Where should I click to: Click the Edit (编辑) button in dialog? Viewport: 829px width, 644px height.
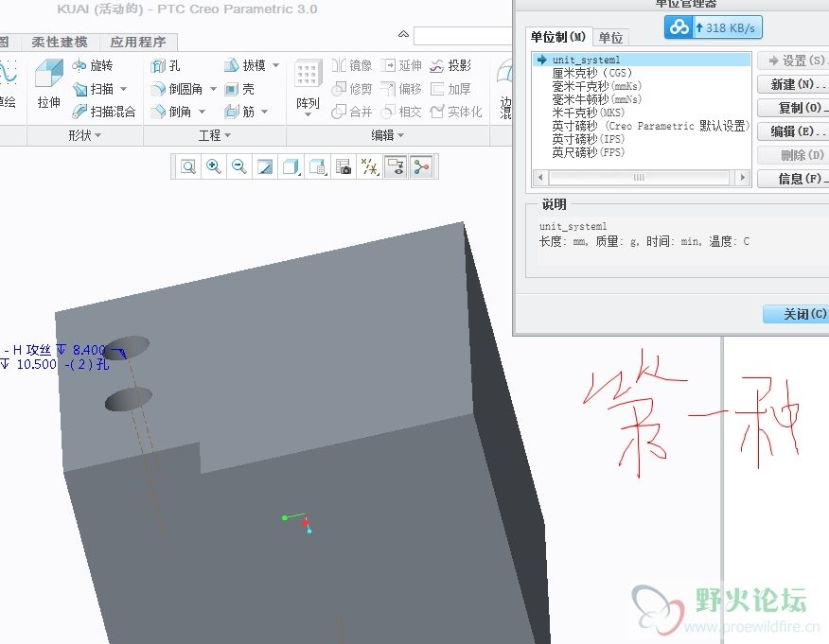click(796, 131)
